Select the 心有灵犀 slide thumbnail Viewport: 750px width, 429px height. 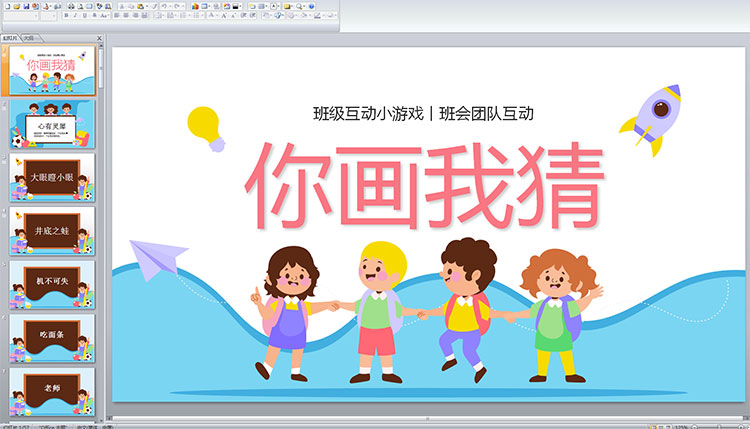pyautogui.click(x=52, y=124)
